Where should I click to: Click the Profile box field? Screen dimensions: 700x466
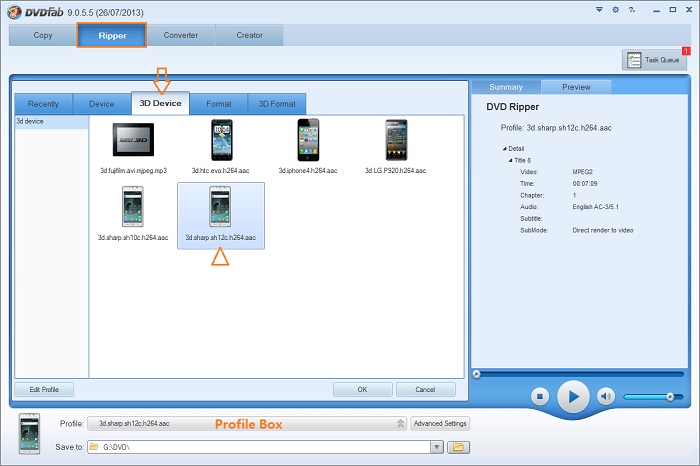click(247, 423)
